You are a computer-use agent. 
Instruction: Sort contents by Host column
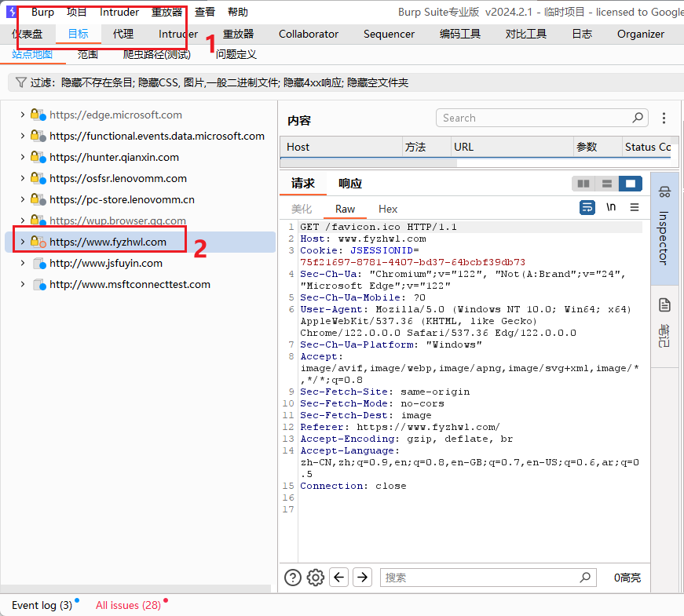[x=341, y=147]
